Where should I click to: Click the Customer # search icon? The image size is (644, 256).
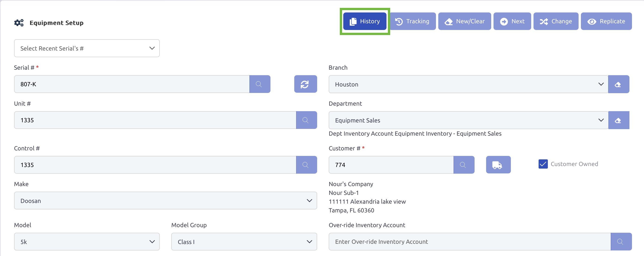463,165
